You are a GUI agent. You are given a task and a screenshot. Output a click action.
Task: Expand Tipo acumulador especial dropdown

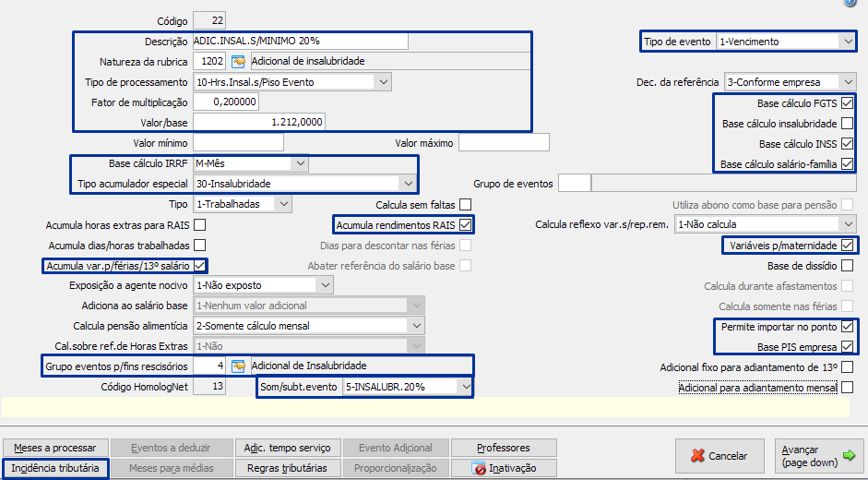pyautogui.click(x=304, y=184)
